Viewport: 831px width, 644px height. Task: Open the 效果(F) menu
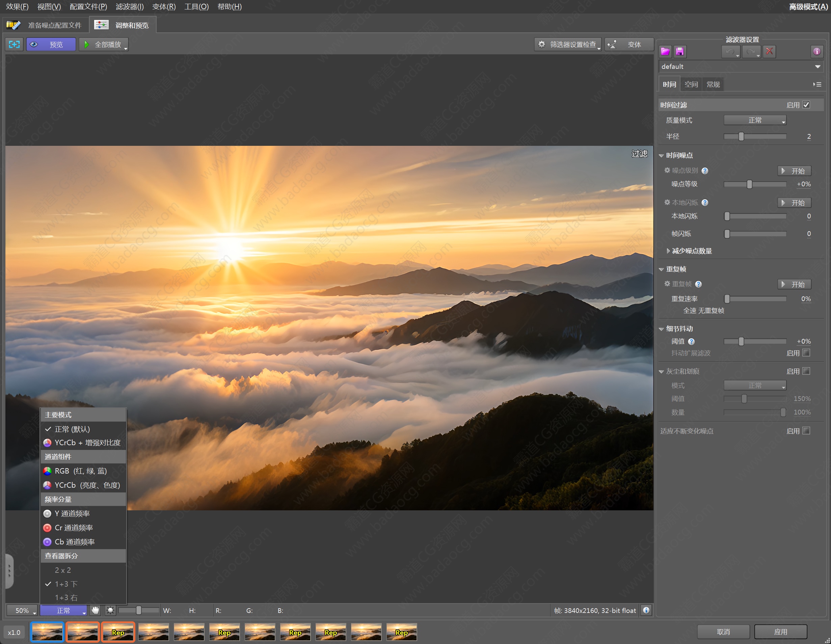(x=17, y=6)
